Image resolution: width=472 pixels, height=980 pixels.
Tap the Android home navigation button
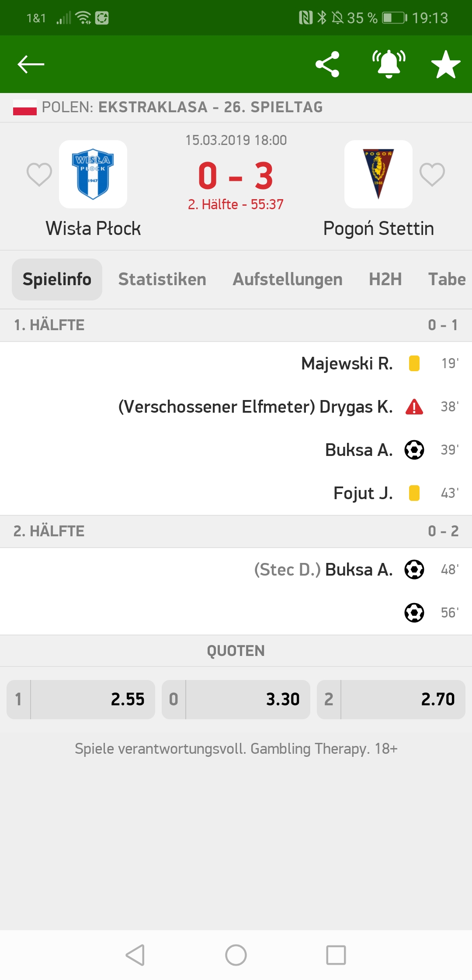tap(236, 955)
